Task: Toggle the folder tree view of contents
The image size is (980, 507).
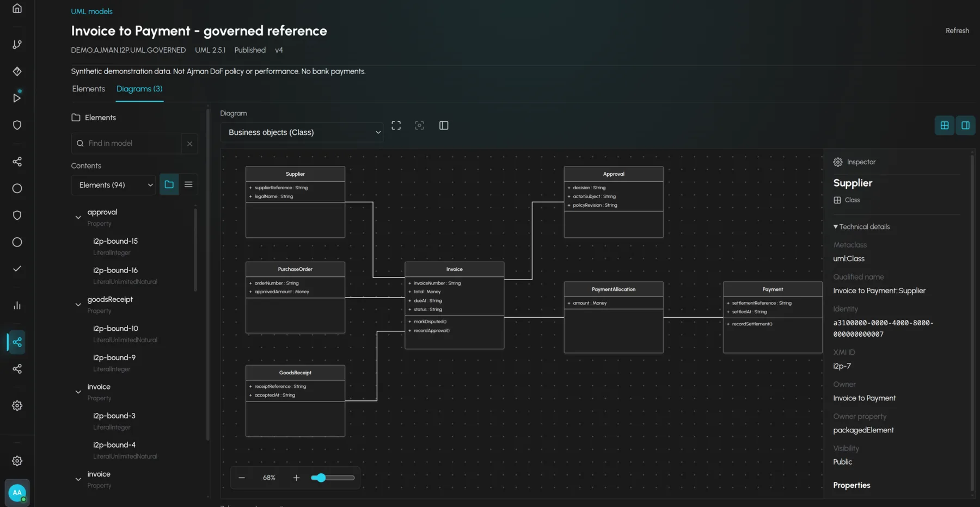Action: click(169, 185)
